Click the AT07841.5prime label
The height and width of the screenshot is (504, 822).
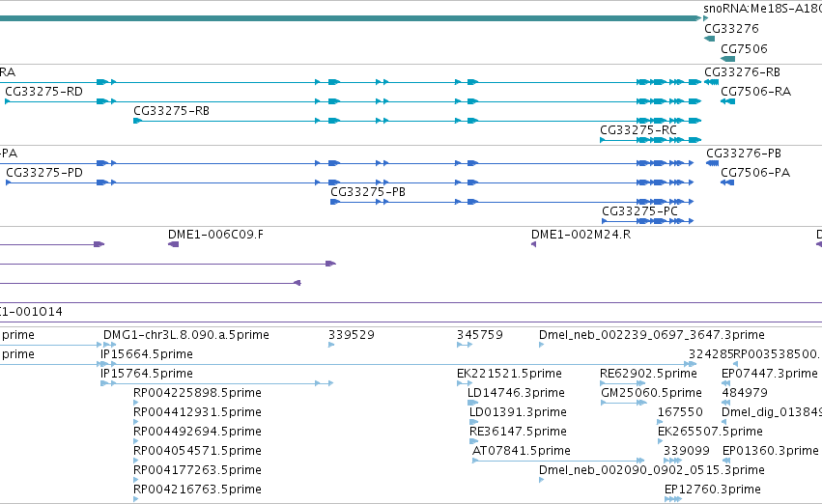[x=521, y=451]
